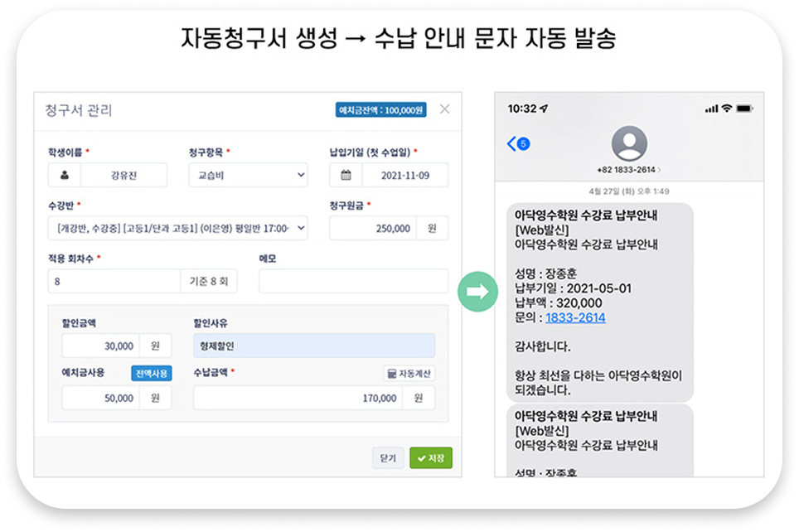Image resolution: width=799 pixels, height=532 pixels.
Task: Open the 청구항목 교습비 dropdown
Action: click(x=248, y=176)
